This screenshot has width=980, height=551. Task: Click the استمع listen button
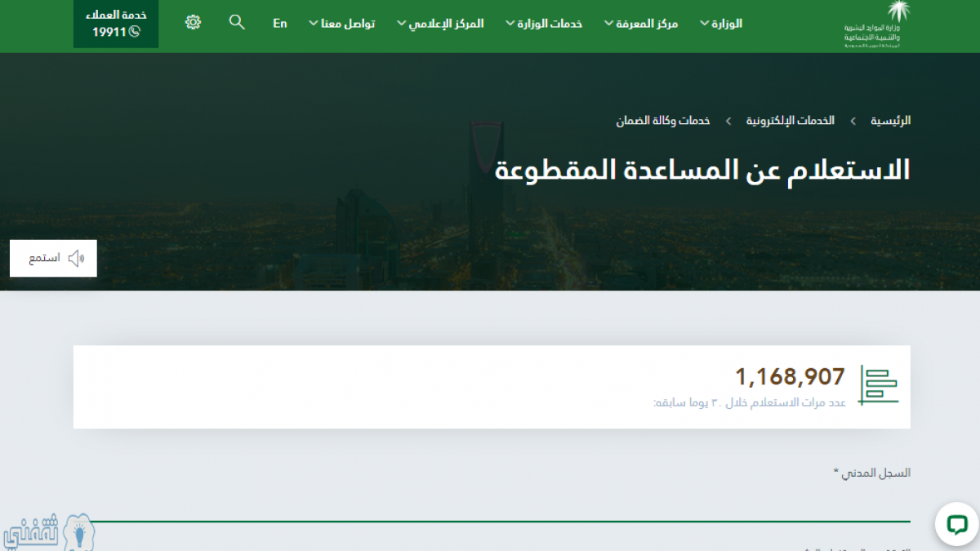53,259
